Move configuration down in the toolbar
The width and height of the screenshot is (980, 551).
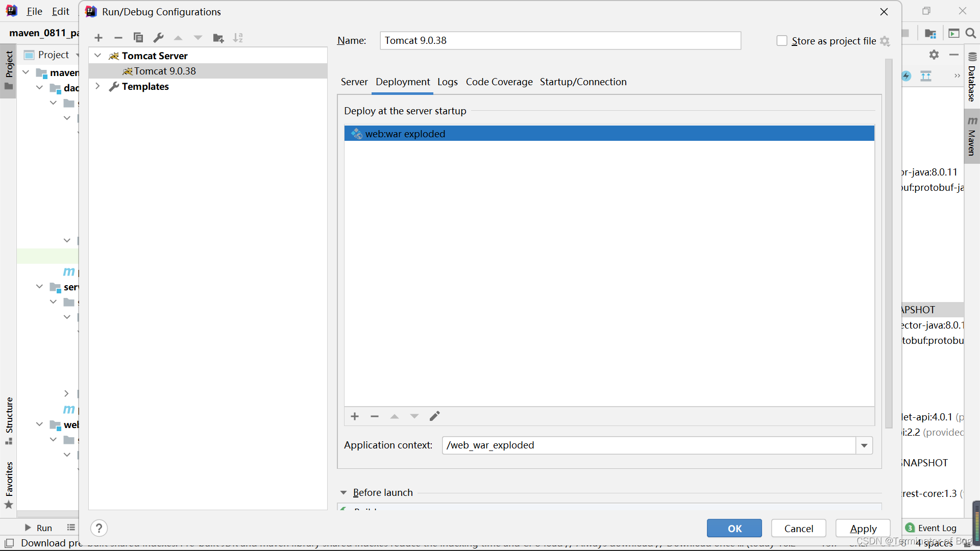point(198,38)
